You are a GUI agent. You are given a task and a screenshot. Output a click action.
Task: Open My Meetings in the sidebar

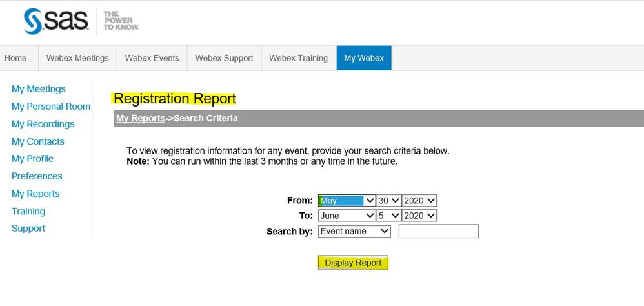click(38, 89)
